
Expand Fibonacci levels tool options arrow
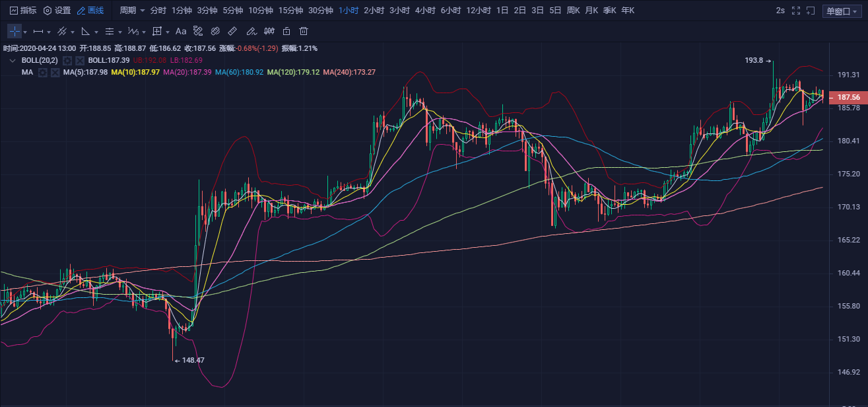[120, 32]
